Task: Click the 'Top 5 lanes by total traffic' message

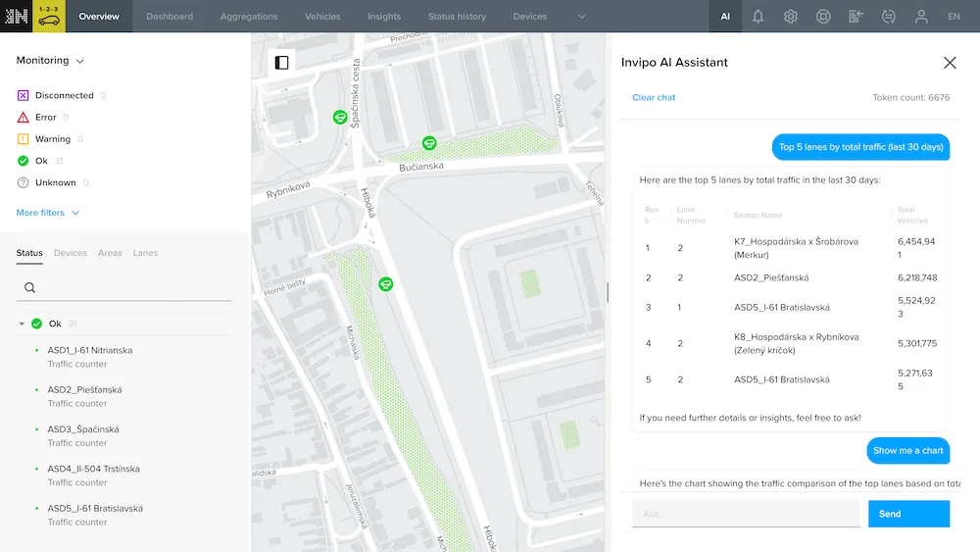Action: 860,147
